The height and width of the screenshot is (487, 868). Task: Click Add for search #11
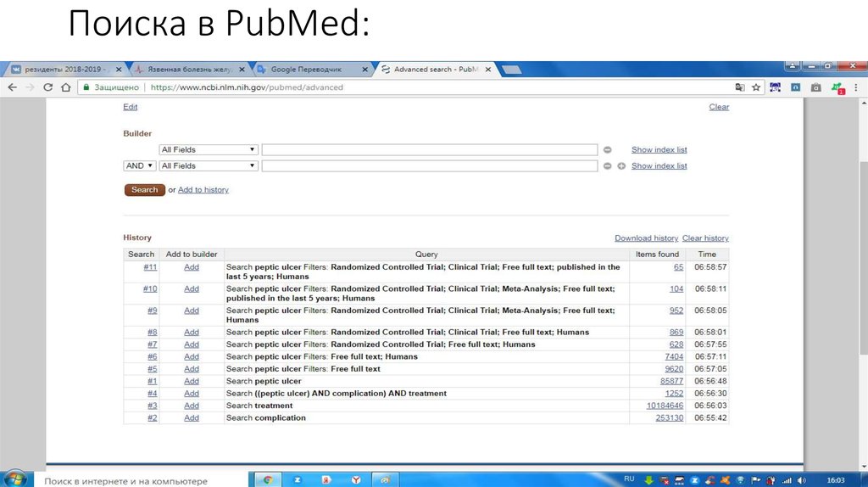tap(192, 267)
